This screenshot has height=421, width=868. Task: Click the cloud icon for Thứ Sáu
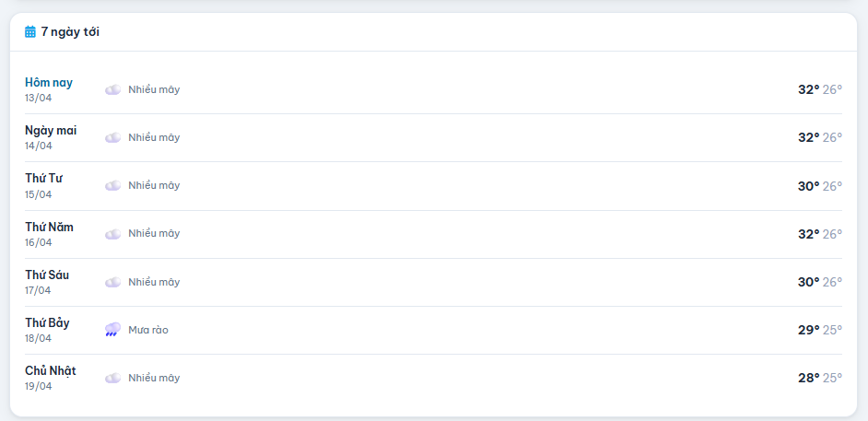112,282
